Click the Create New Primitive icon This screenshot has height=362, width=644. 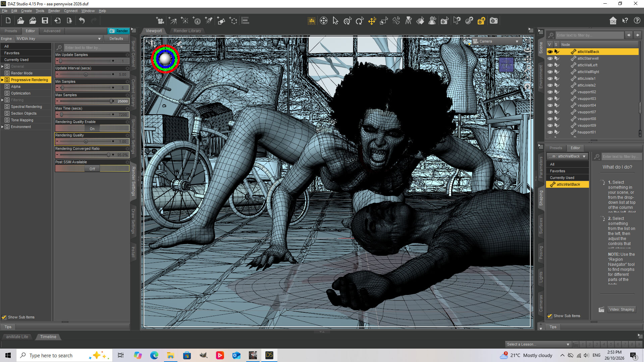221,21
